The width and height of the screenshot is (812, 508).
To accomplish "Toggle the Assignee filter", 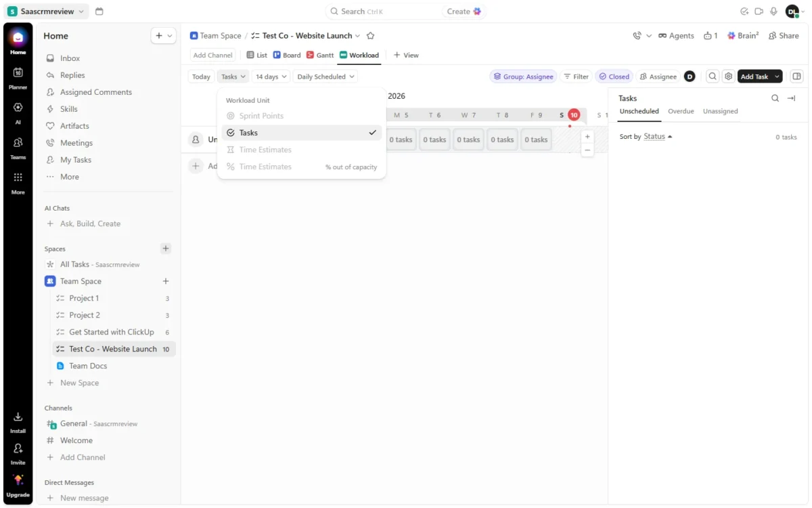I will pyautogui.click(x=658, y=77).
